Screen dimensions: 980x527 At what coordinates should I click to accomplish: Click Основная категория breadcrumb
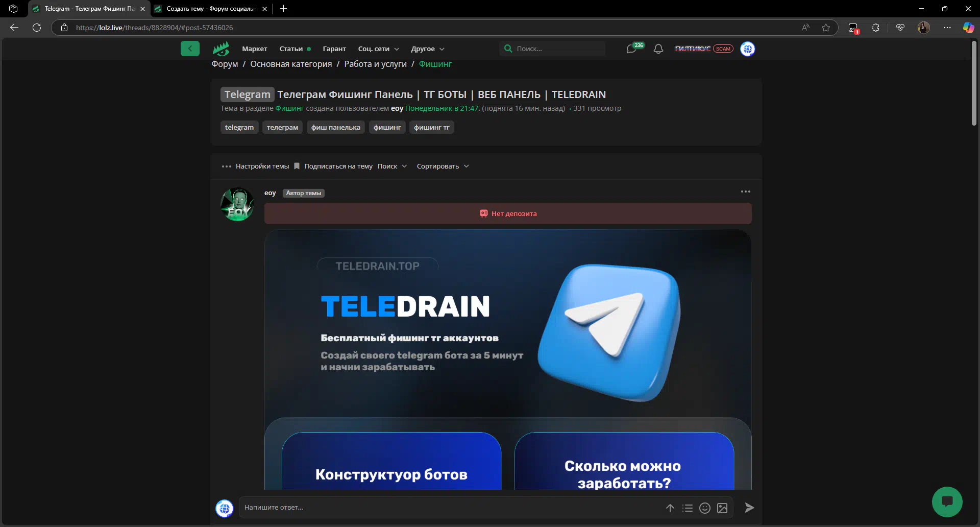(291, 64)
